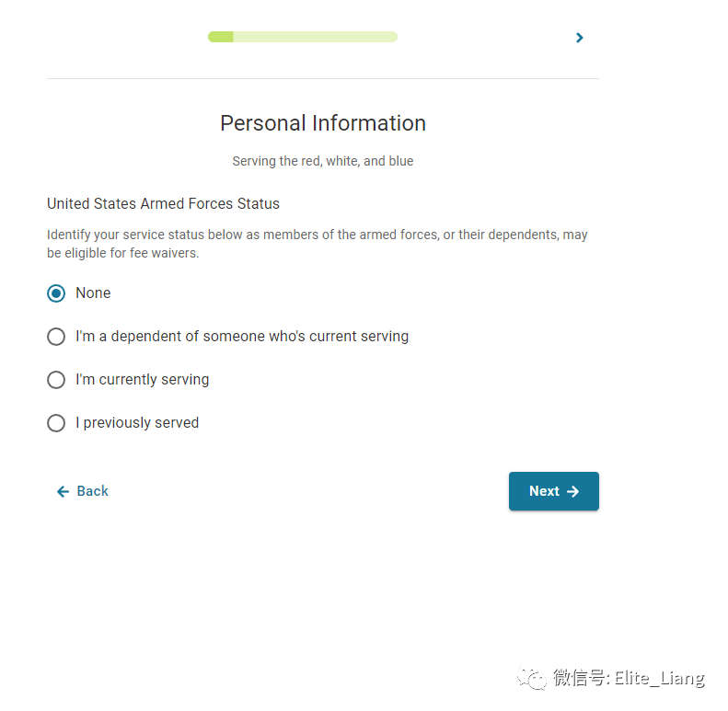728x711 pixels.
Task: Click the Personal Information heading
Action: click(323, 123)
